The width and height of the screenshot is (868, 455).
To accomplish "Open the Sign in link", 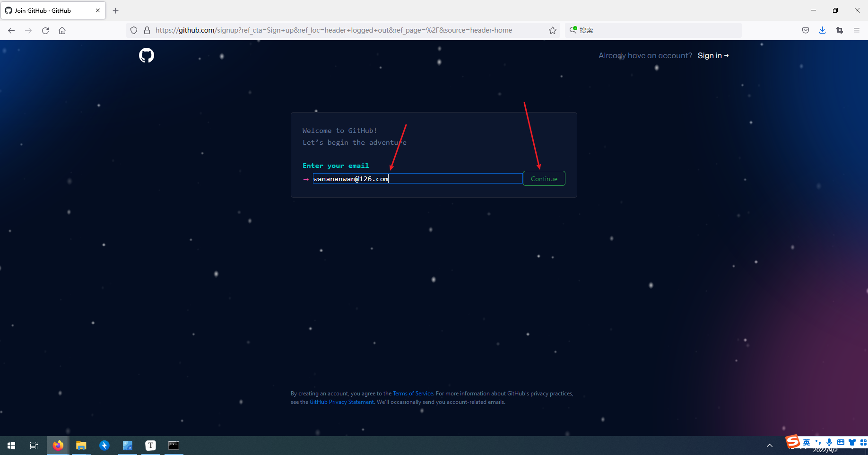I will tap(713, 55).
